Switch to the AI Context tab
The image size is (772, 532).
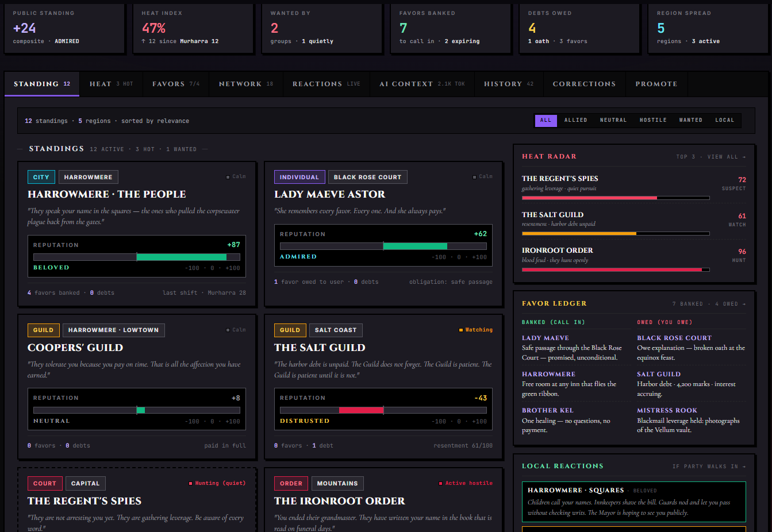[x=422, y=84]
